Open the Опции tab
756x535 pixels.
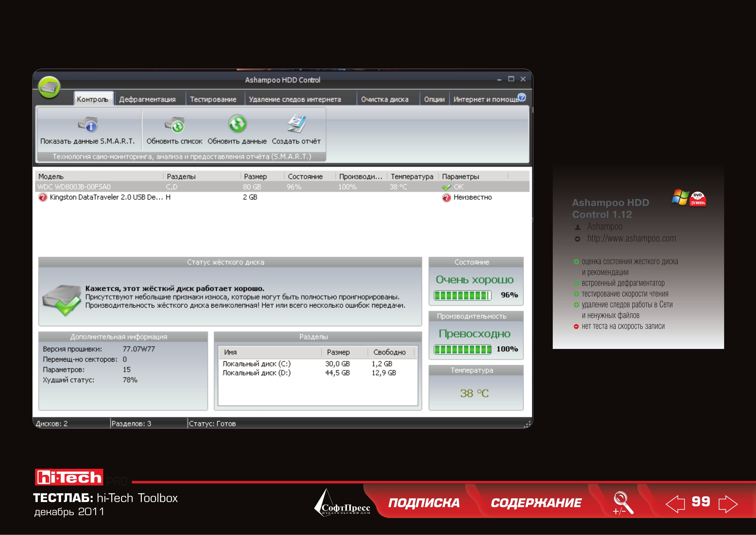click(434, 99)
